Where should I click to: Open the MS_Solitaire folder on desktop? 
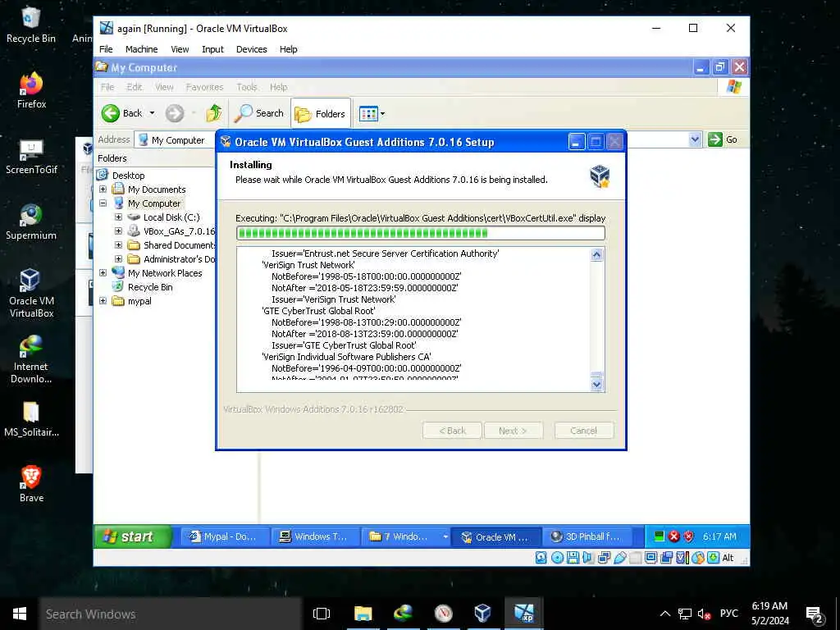pos(31,419)
